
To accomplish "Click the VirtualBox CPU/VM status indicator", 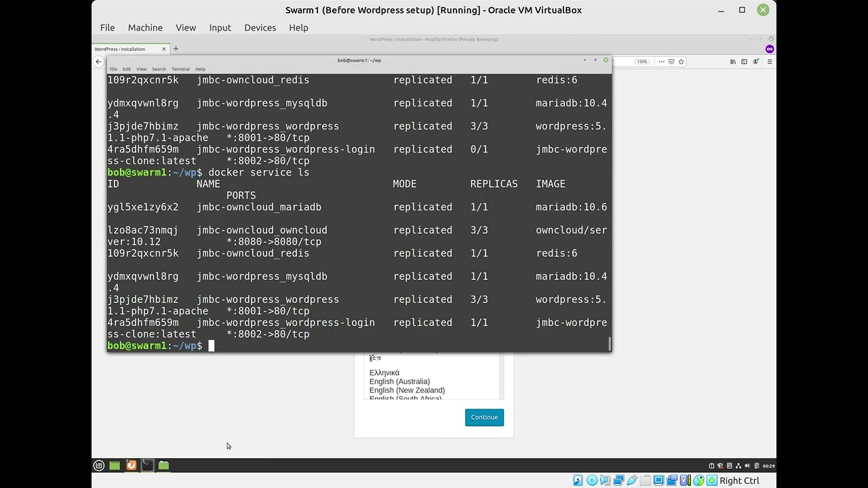I will point(686,481).
